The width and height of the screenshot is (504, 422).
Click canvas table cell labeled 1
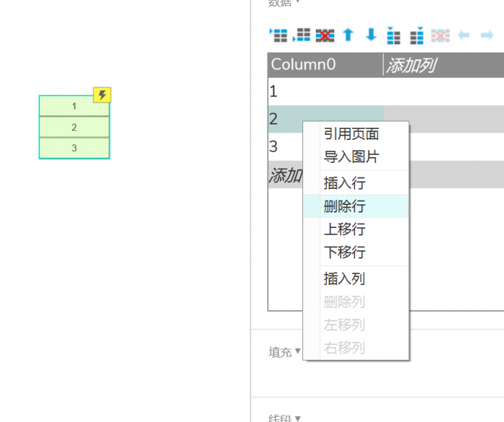pyautogui.click(x=74, y=106)
